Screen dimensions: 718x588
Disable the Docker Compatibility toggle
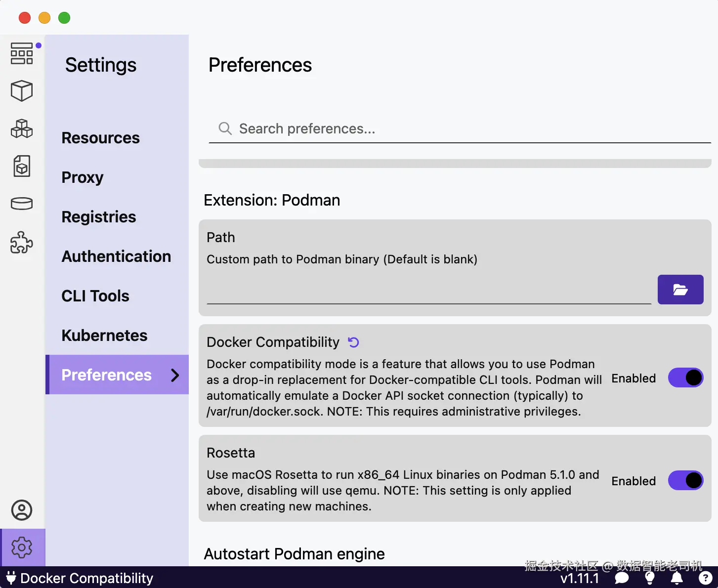(685, 378)
